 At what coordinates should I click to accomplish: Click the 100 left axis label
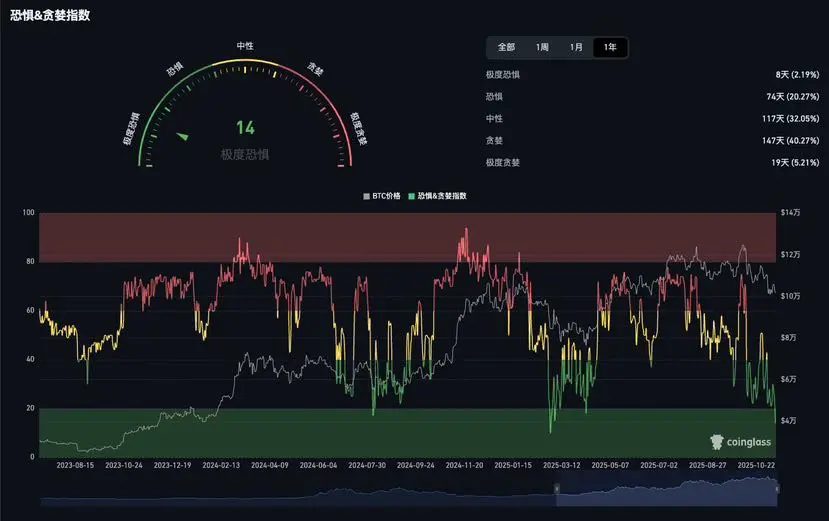[x=29, y=213]
